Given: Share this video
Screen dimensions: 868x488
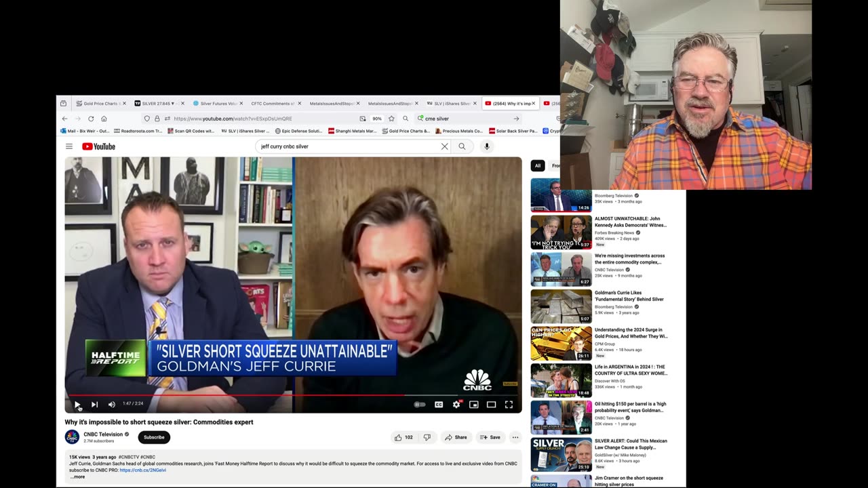Looking at the screenshot, I should tap(456, 437).
